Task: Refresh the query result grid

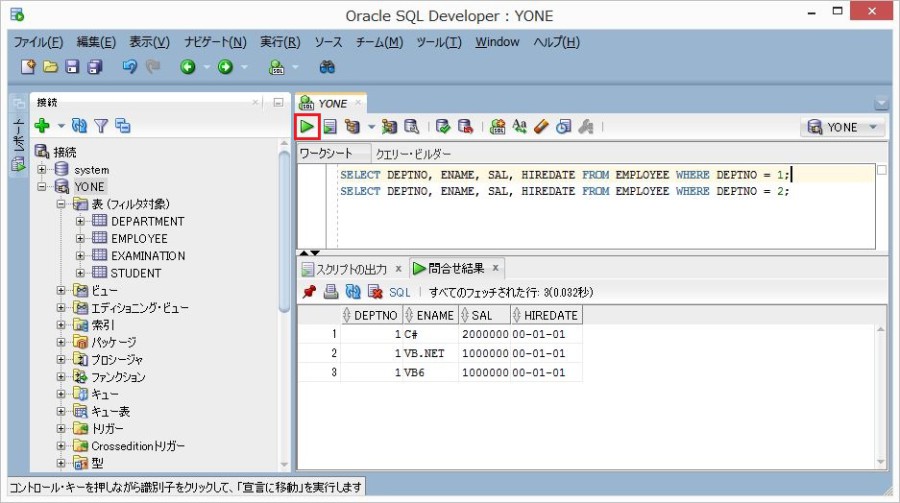Action: 353,292
